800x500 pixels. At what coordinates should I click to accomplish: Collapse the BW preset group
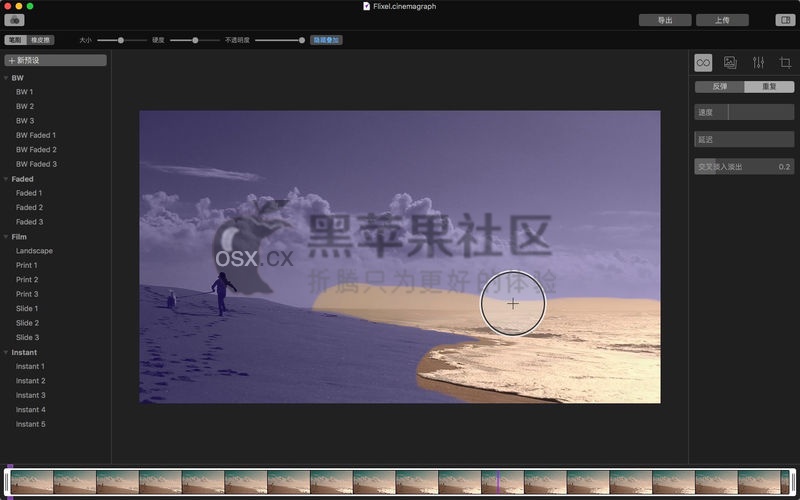(x=6, y=78)
